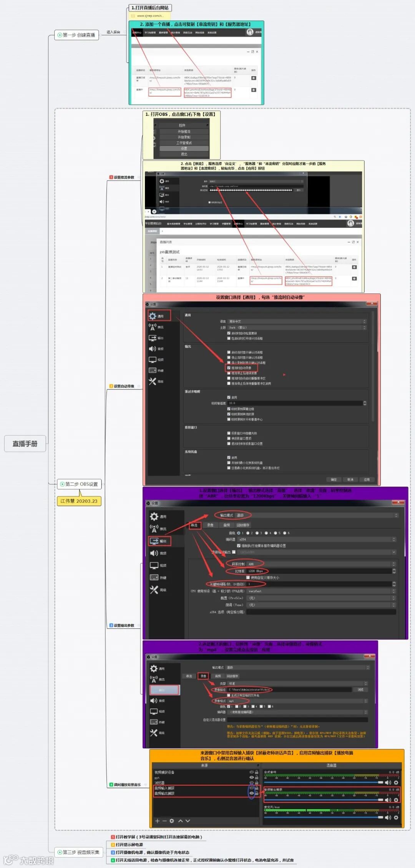Open 麦克风/Aux mixer gear settings
The width and height of the screenshot is (415, 868).
click(396, 817)
